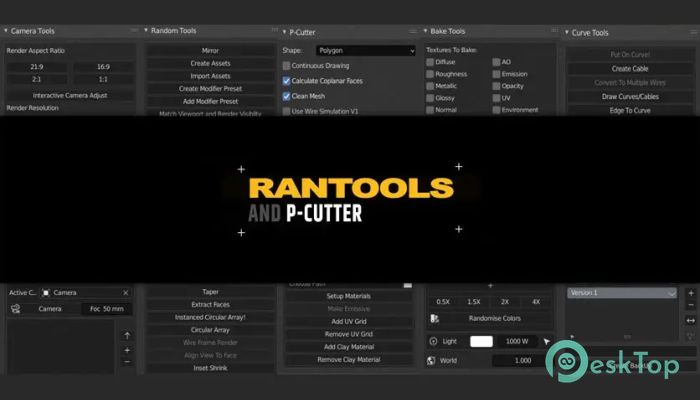Click Inset Shrink button
The height and width of the screenshot is (400, 700).
click(210, 368)
